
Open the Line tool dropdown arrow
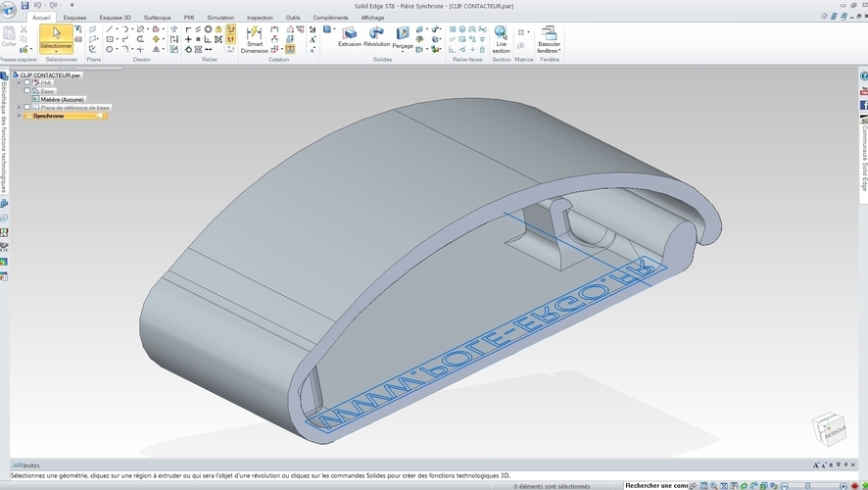[117, 29]
